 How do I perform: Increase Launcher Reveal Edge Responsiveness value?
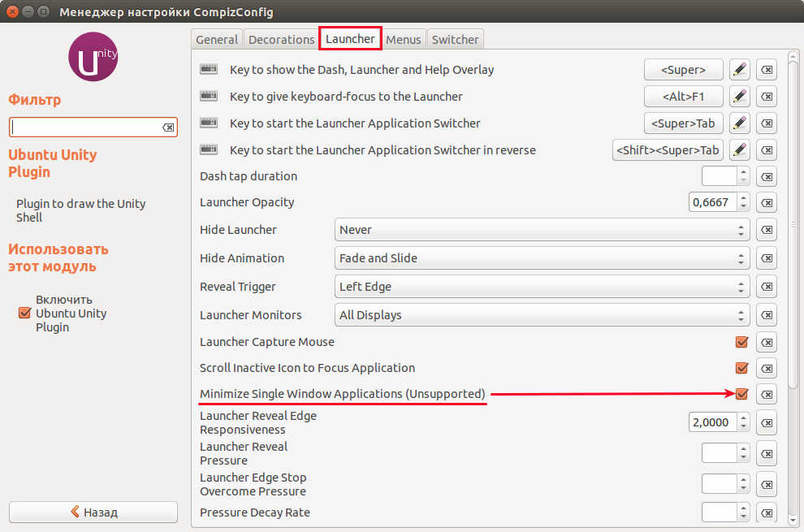(x=743, y=418)
